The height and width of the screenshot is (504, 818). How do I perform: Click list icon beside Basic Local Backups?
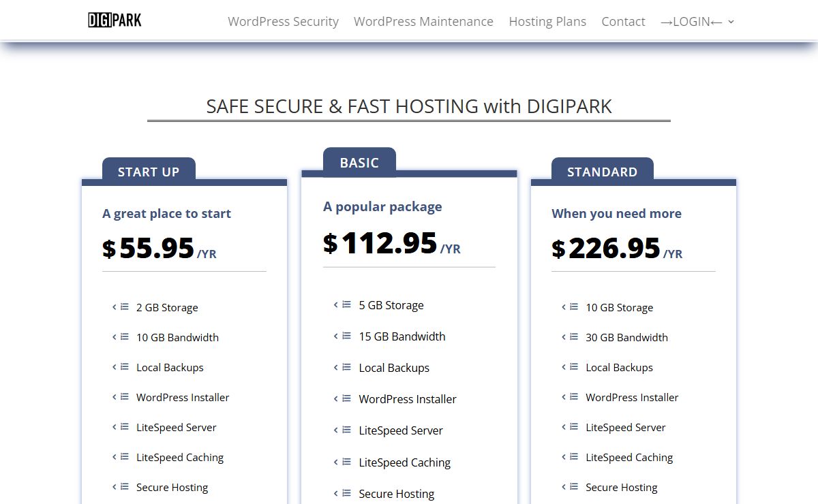click(x=342, y=367)
